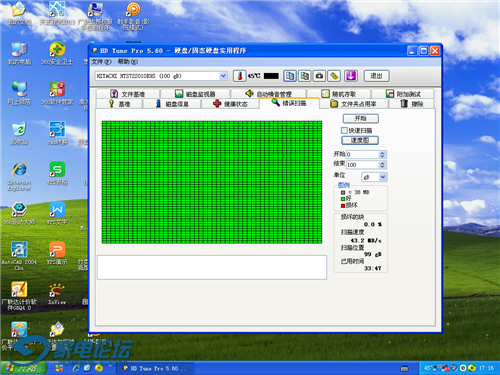Select the 网上邻居 desktop icon
The width and height of the screenshot is (500, 375).
pyautogui.click(x=19, y=94)
